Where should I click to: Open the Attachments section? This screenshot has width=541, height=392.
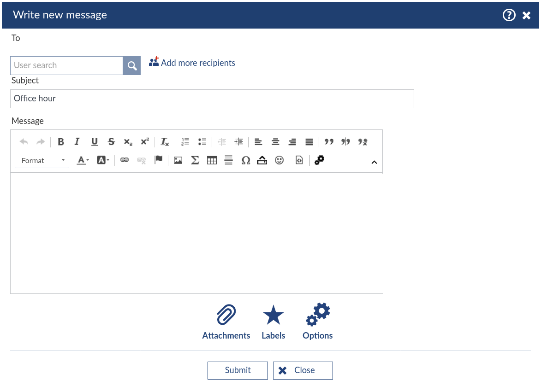pos(226,322)
